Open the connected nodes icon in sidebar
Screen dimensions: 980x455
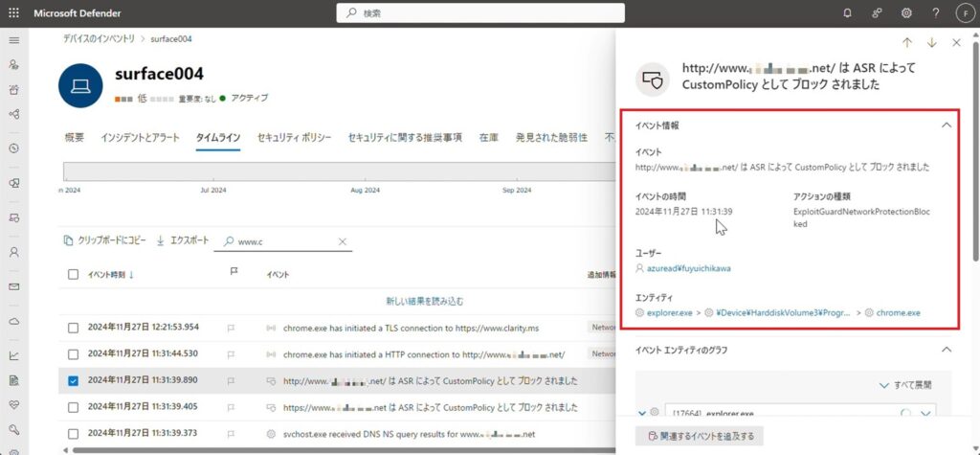click(13, 114)
